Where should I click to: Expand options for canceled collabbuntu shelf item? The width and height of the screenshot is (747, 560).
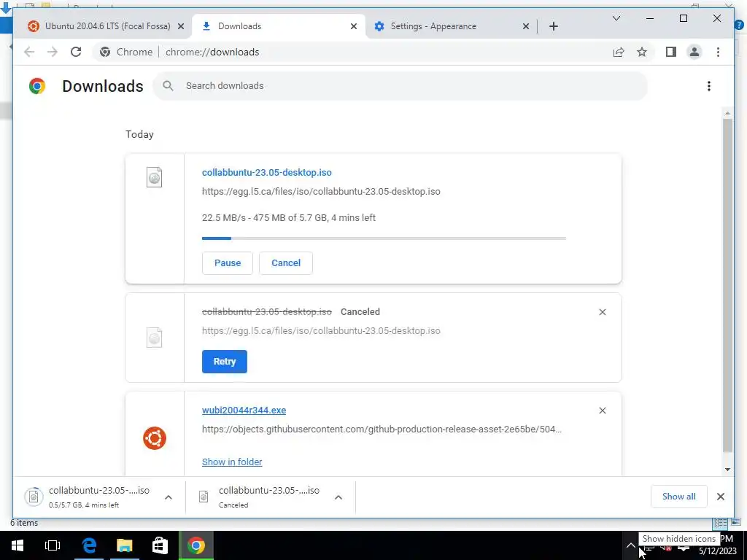coord(338,497)
